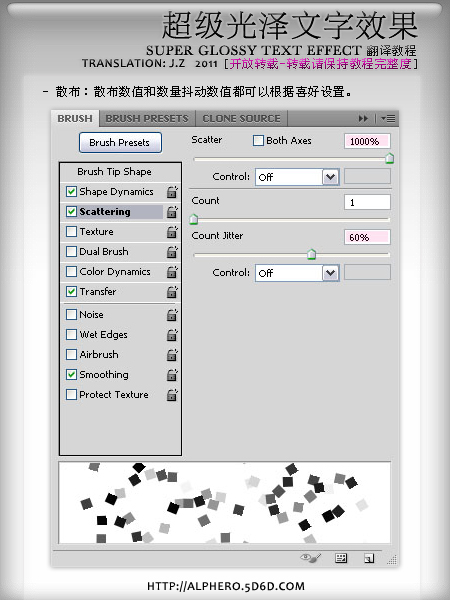Screen dimensions: 450x600
Task: Click the lock icon beside Noise
Action: (172, 315)
